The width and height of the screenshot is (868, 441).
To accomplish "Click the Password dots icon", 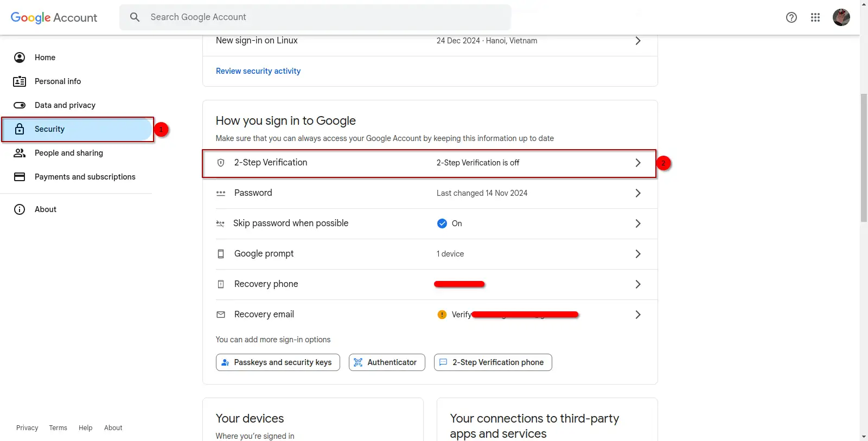I will click(x=221, y=193).
